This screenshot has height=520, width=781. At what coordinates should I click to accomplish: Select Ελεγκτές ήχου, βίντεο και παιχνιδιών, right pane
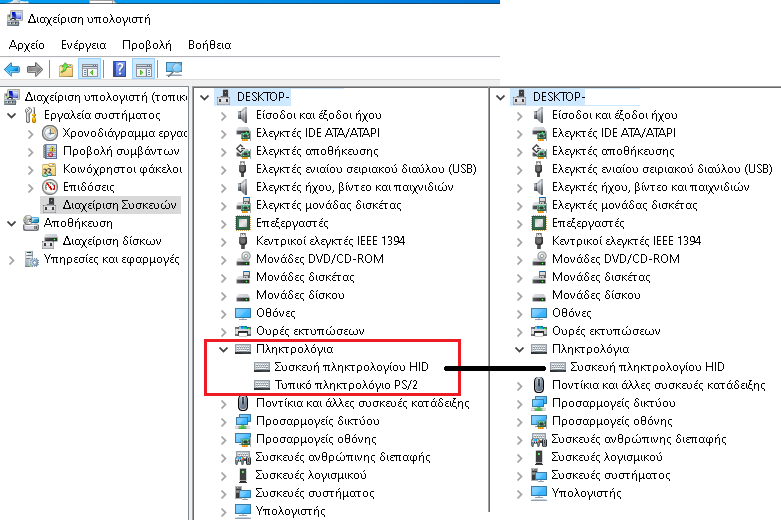coord(651,187)
